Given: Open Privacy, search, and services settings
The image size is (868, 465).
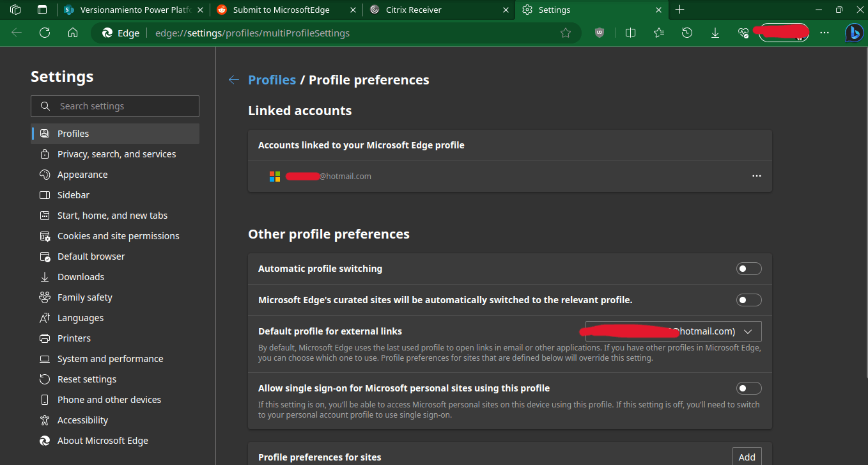Looking at the screenshot, I should (116, 154).
